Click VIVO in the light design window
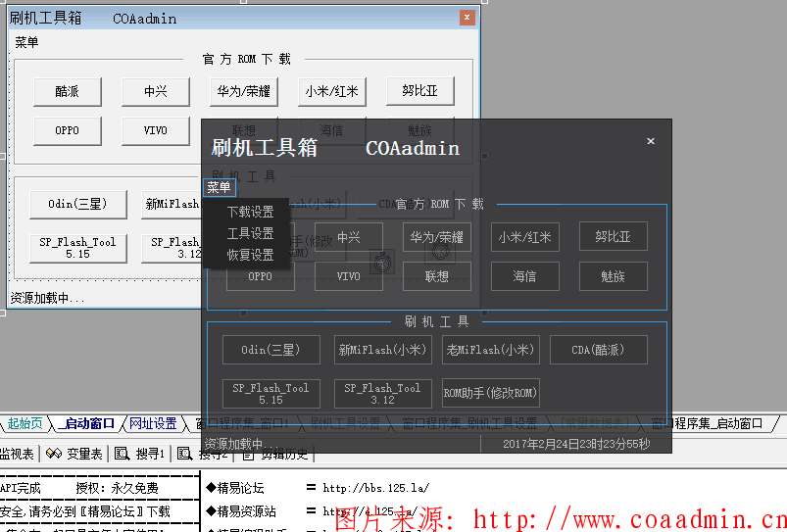 [156, 130]
